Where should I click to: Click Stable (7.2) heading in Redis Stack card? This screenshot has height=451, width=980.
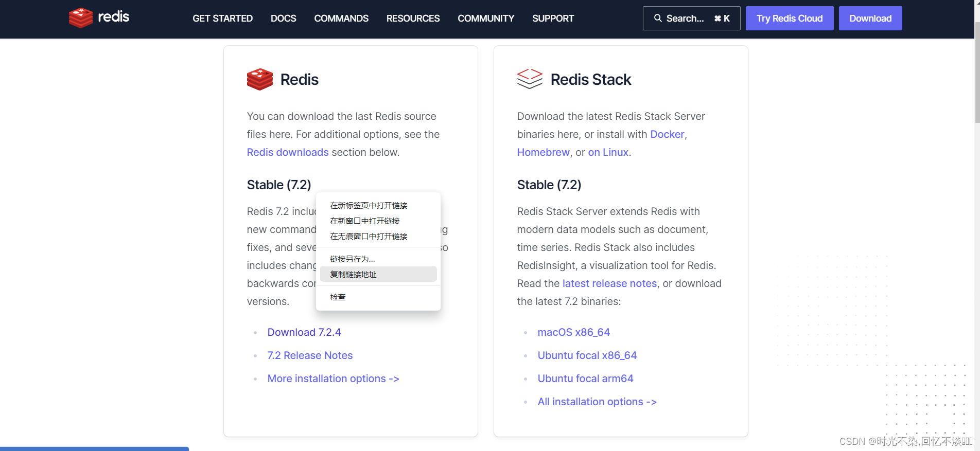coord(549,185)
